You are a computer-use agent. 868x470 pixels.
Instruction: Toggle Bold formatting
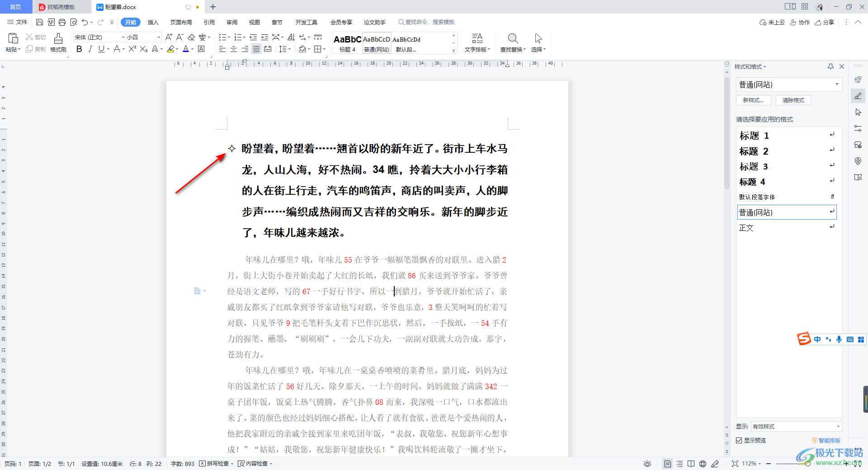[79, 49]
